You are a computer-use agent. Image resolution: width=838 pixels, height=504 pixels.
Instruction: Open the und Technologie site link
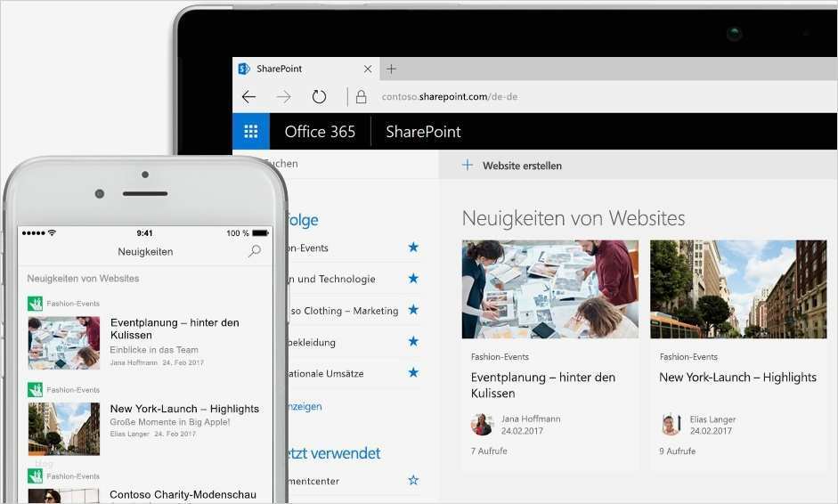(332, 279)
